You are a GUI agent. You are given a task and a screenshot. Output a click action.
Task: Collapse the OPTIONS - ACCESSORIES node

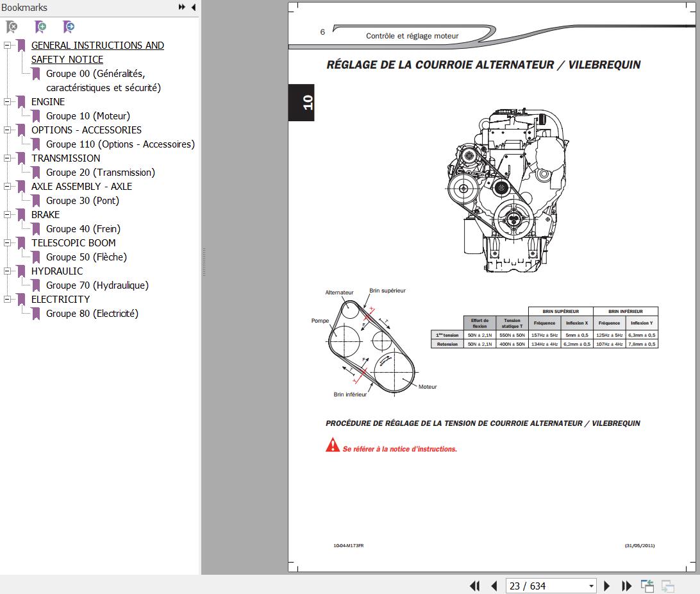click(x=7, y=130)
